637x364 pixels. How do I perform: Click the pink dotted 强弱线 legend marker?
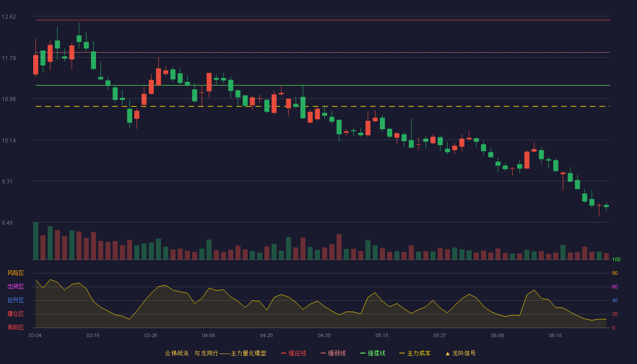324,353
